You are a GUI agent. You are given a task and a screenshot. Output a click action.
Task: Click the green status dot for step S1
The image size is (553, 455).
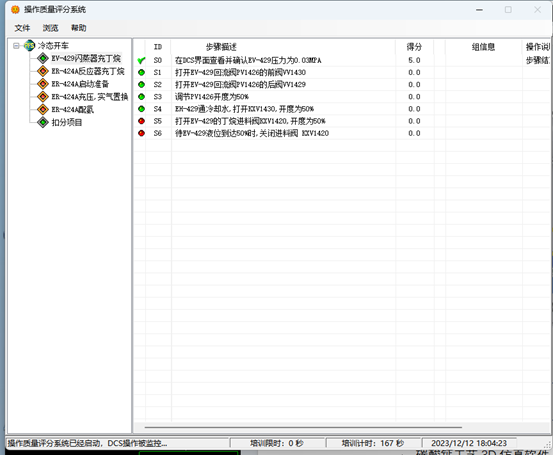pos(141,72)
